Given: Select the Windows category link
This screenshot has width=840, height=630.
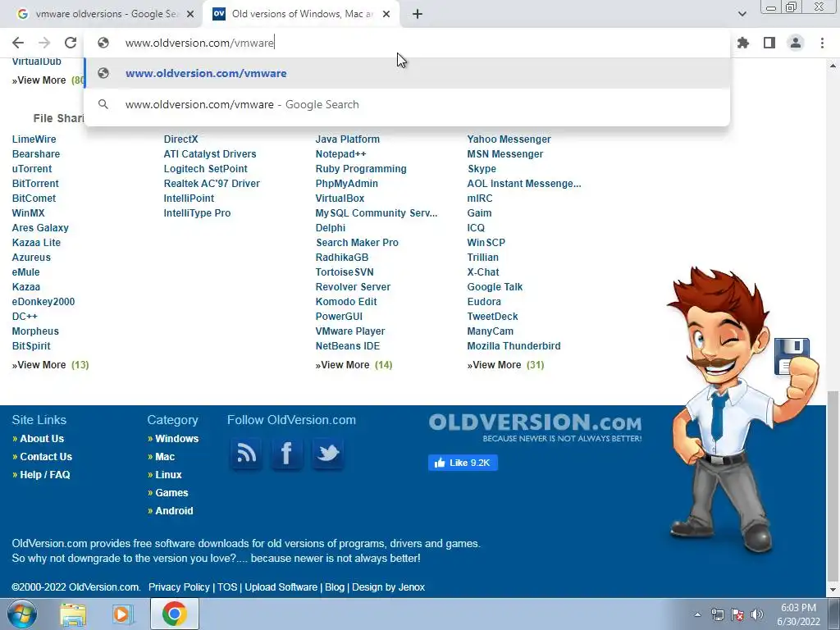Looking at the screenshot, I should 177,439.
